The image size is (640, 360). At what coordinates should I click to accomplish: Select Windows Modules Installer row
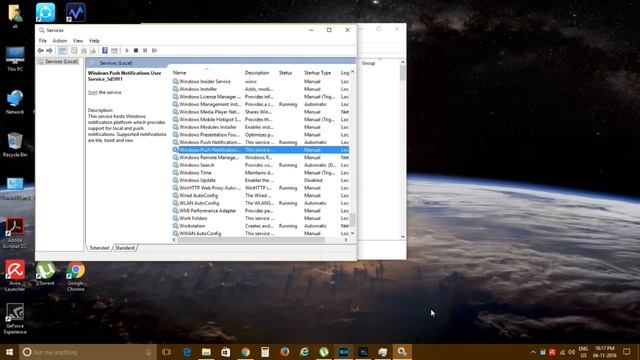260,127
